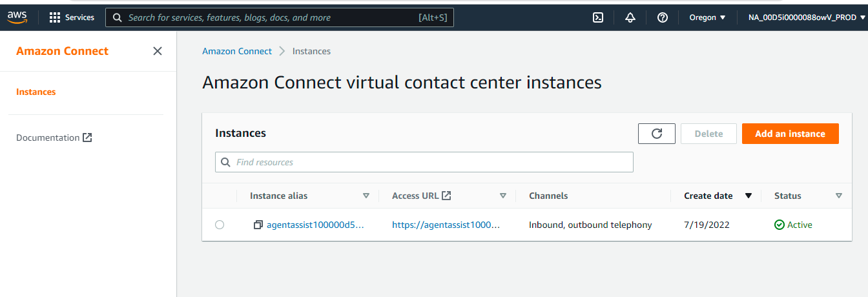Open the NA_00D5i account menu

click(803, 17)
